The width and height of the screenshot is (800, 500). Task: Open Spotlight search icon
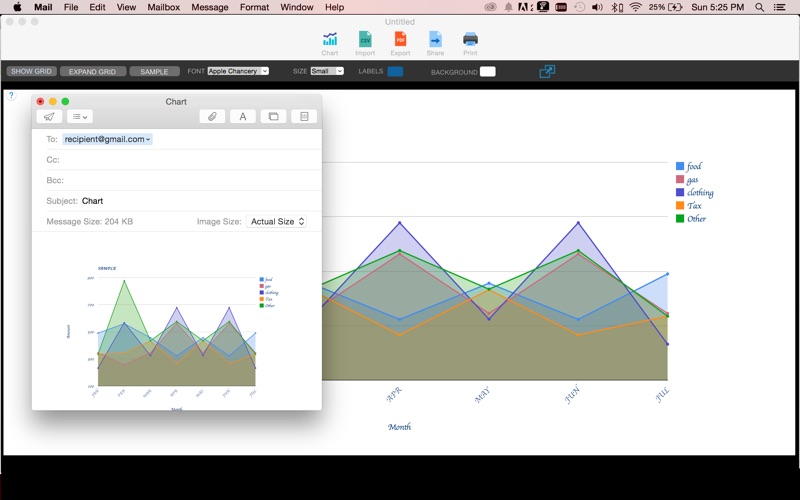[x=759, y=7]
